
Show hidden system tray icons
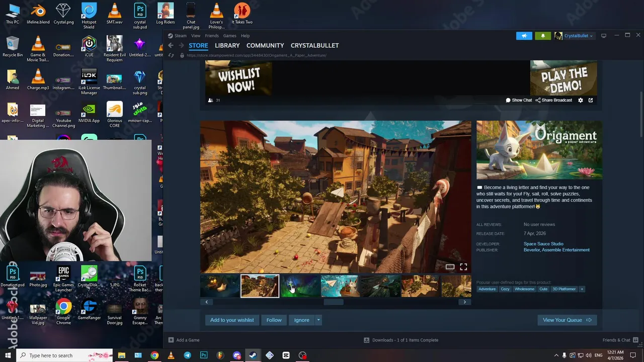(556, 355)
